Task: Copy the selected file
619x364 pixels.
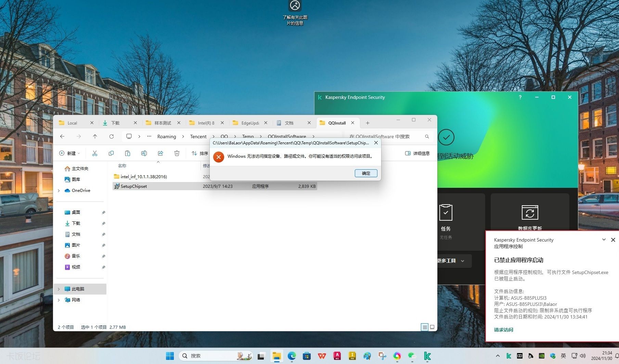Action: coord(111,153)
